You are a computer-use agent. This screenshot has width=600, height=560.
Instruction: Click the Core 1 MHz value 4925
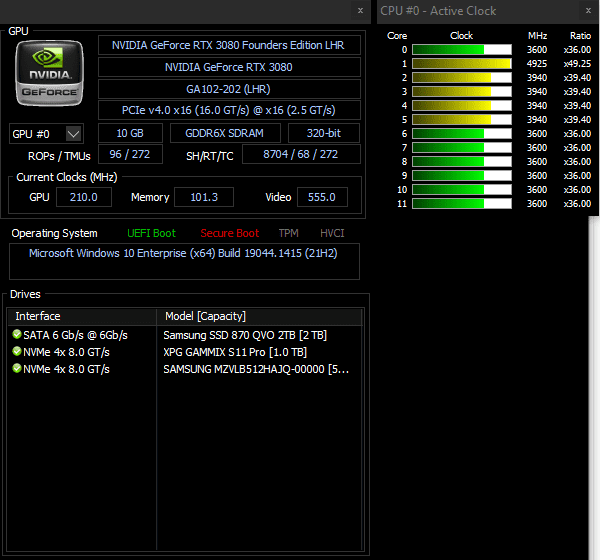[x=537, y=64]
